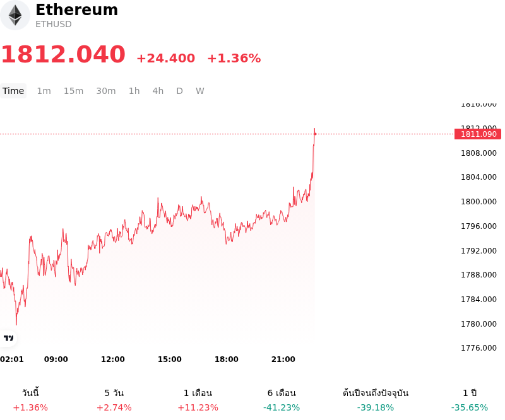Click the Ethereum diamond logo icon
This screenshot has height=420, width=505.
tap(15, 15)
